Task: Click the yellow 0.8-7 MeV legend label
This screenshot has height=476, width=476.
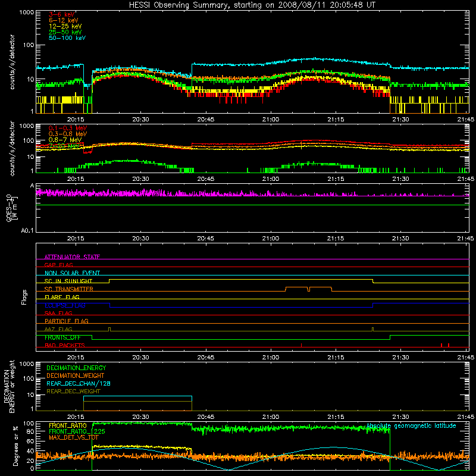Action: 65,140
